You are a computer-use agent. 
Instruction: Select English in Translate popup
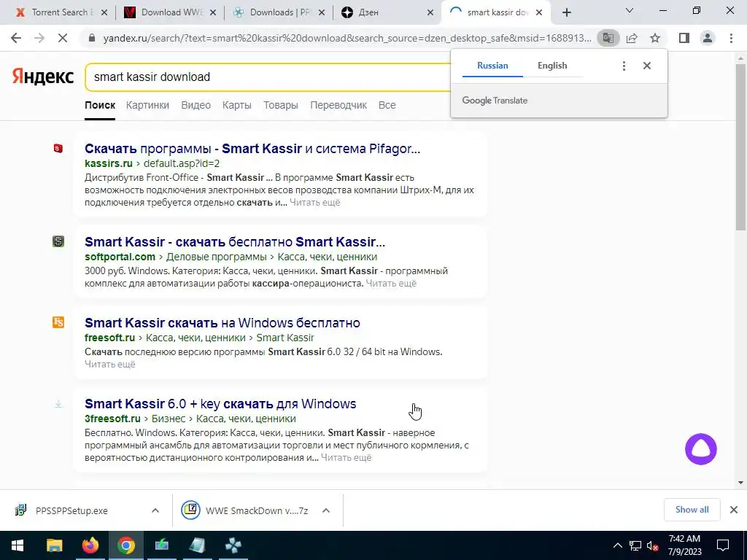(552, 66)
